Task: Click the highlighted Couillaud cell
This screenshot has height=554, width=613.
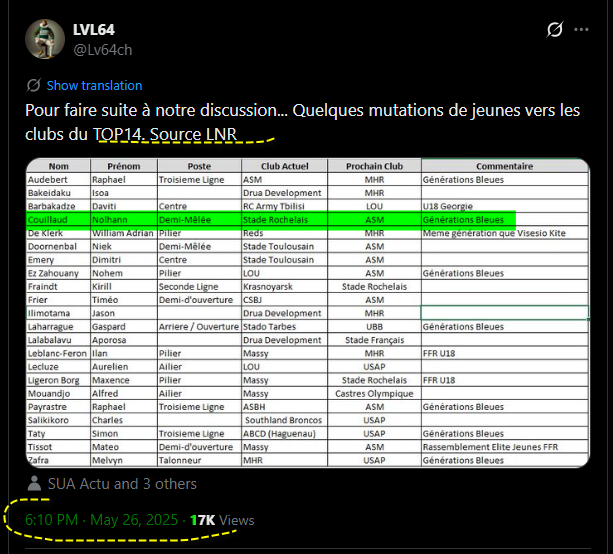Action: click(59, 220)
